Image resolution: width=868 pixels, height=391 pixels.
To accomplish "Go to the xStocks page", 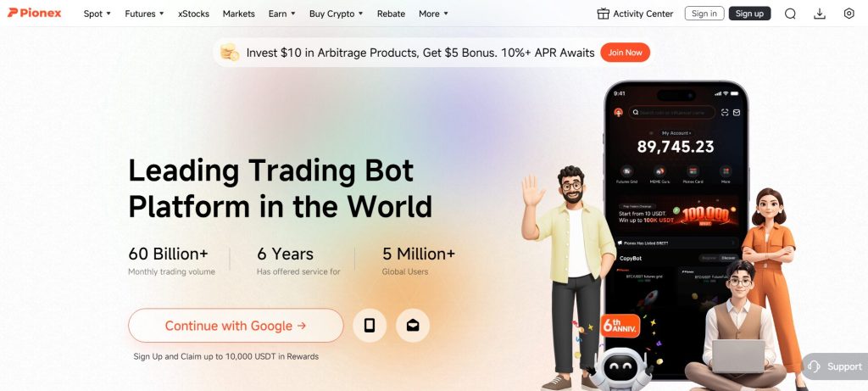I will tap(194, 14).
